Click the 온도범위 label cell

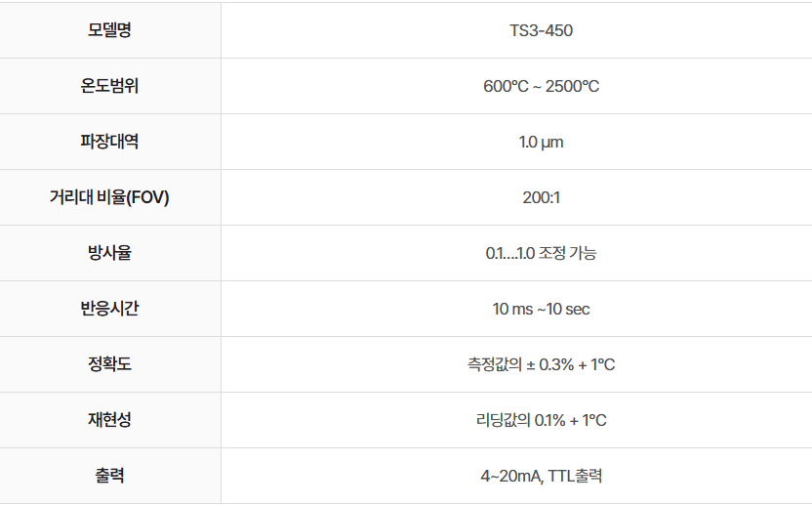(109, 86)
